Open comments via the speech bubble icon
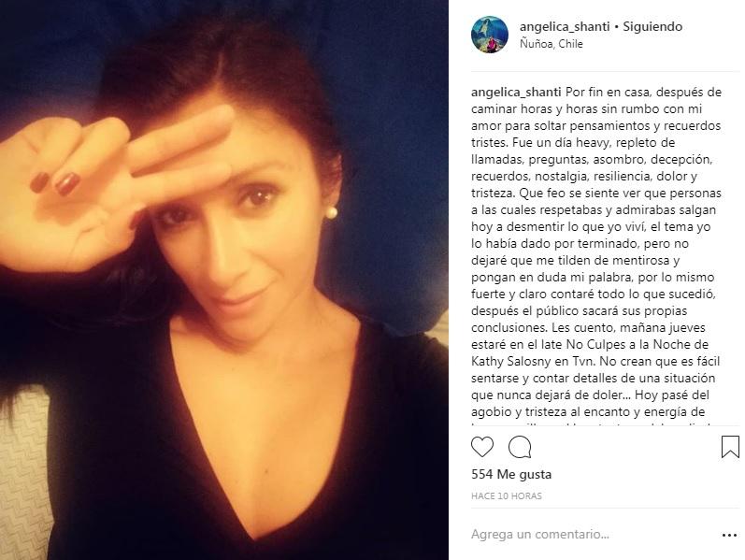This screenshot has width=745, height=560. tap(520, 447)
